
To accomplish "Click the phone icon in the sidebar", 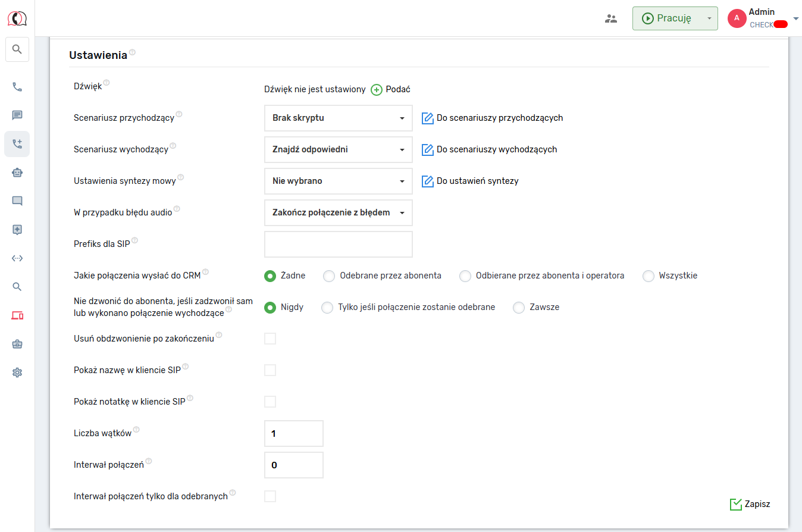I will [17, 87].
